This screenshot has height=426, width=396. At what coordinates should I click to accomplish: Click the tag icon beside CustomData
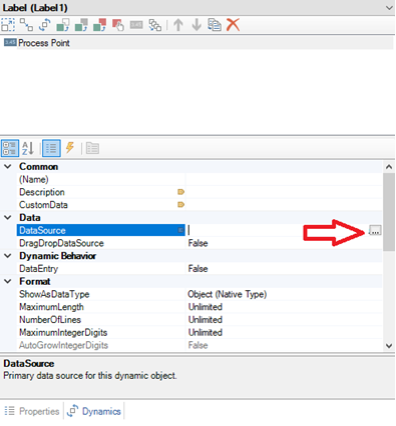click(181, 205)
